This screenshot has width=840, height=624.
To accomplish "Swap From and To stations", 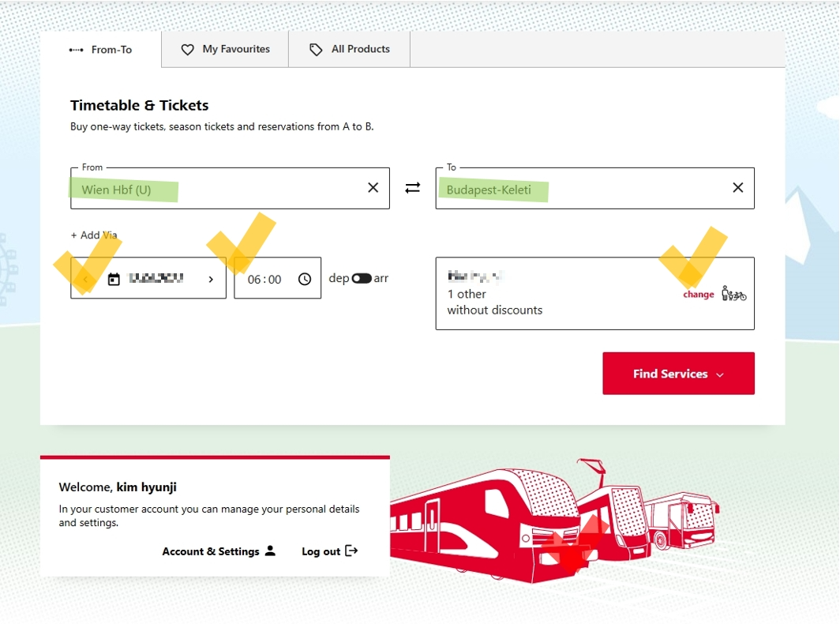I will pyautogui.click(x=412, y=188).
